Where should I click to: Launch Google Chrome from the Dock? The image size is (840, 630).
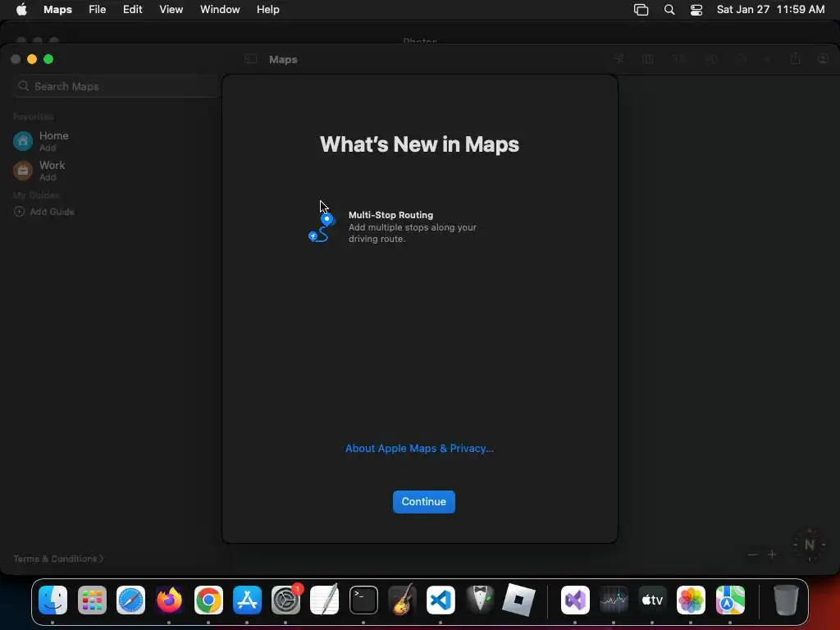coord(208,600)
